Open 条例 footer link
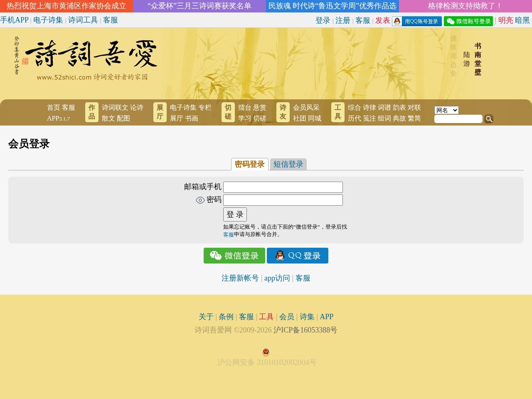The image size is (532, 399). pos(226,317)
